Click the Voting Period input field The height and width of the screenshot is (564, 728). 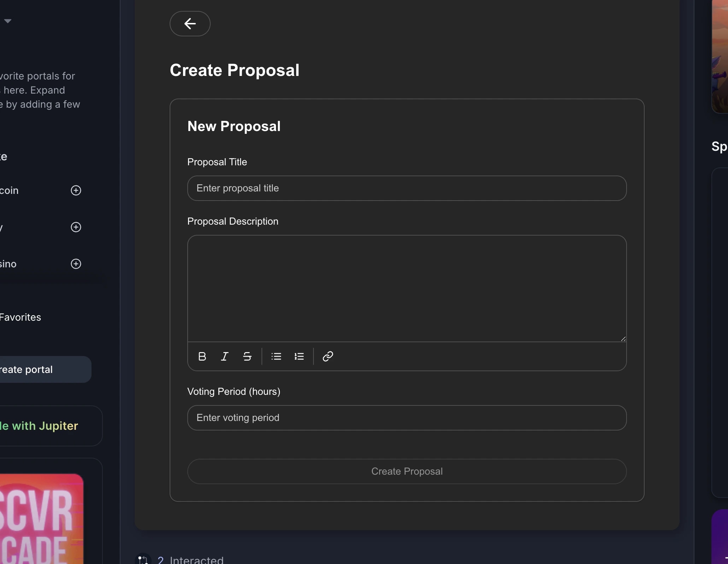(406, 417)
